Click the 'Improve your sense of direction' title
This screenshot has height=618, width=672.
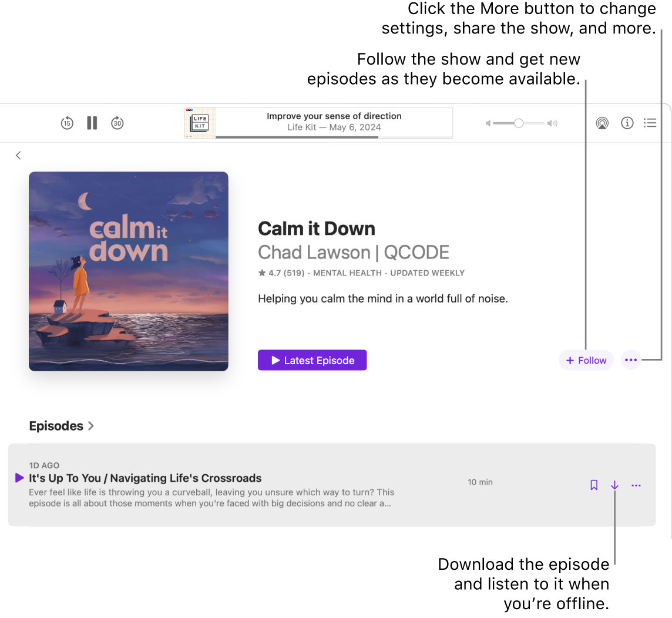[334, 116]
